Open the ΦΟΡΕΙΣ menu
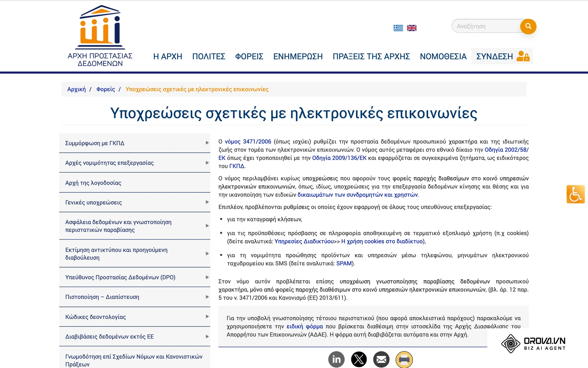The image size is (588, 368). pyautogui.click(x=249, y=56)
